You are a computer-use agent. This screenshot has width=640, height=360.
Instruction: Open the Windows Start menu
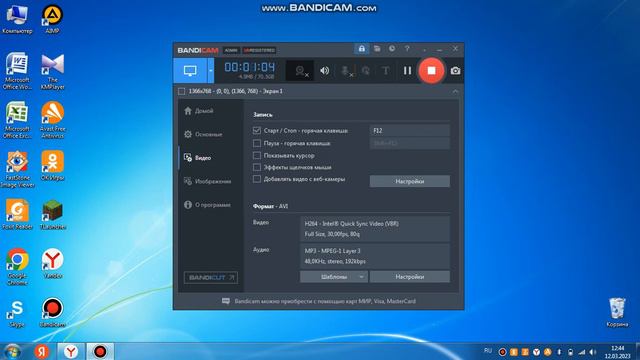point(12,351)
